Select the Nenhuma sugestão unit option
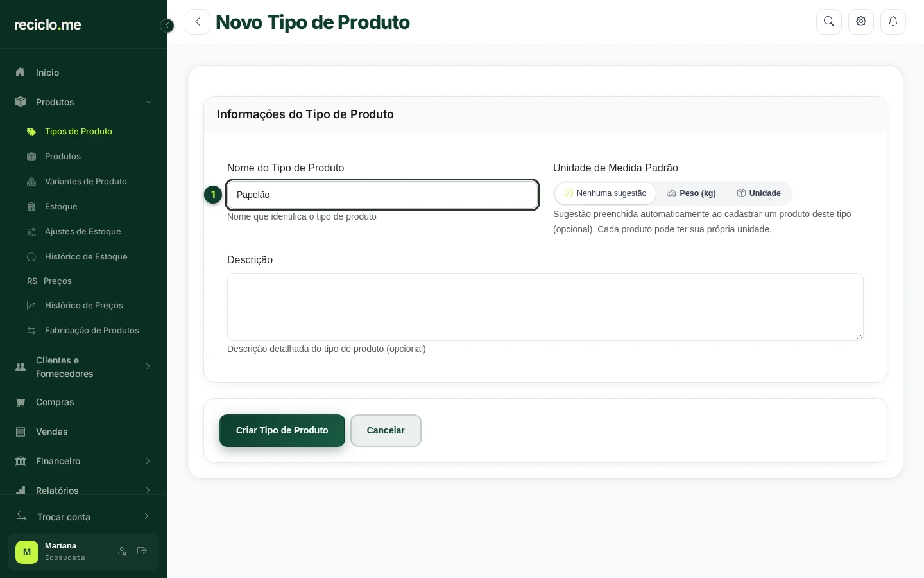This screenshot has height=578, width=924. click(606, 193)
